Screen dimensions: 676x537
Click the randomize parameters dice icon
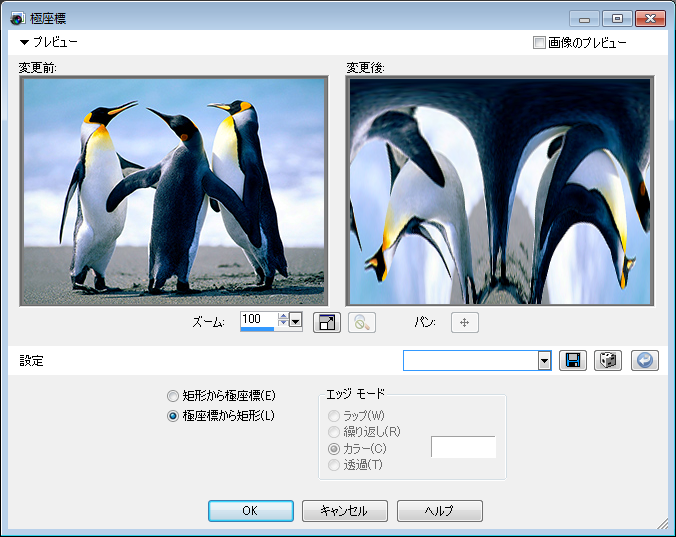tap(608, 360)
